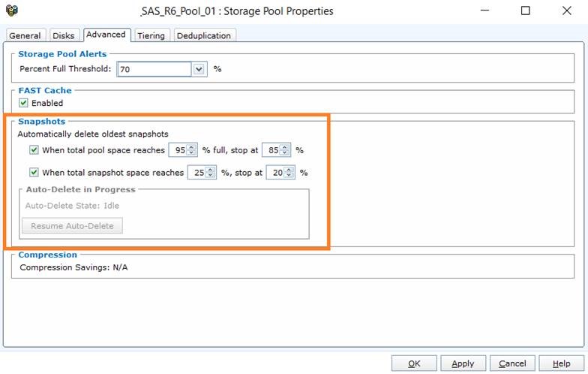Maximize the Storage Pool Properties window
Image resolution: width=588 pixels, height=374 pixels.
pyautogui.click(x=525, y=11)
